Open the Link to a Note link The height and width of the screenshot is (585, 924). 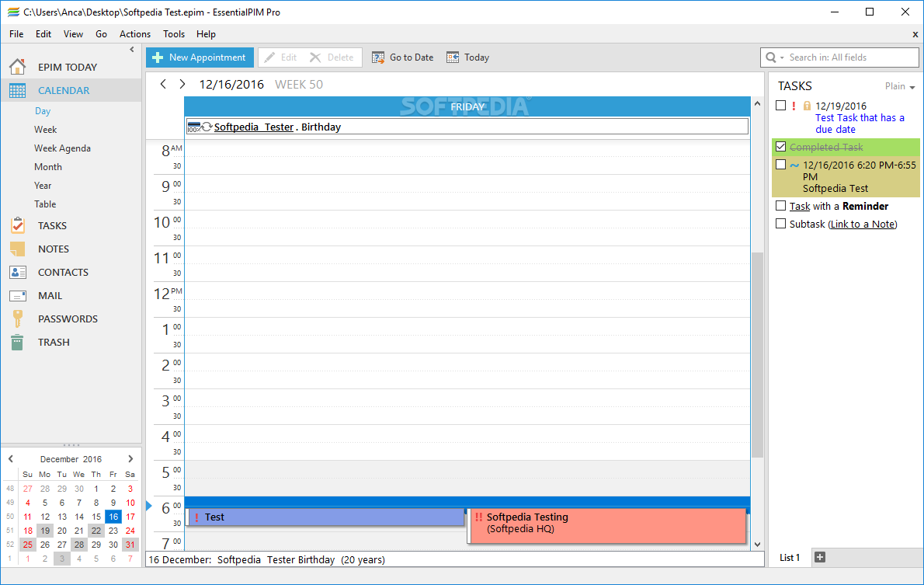863,224
